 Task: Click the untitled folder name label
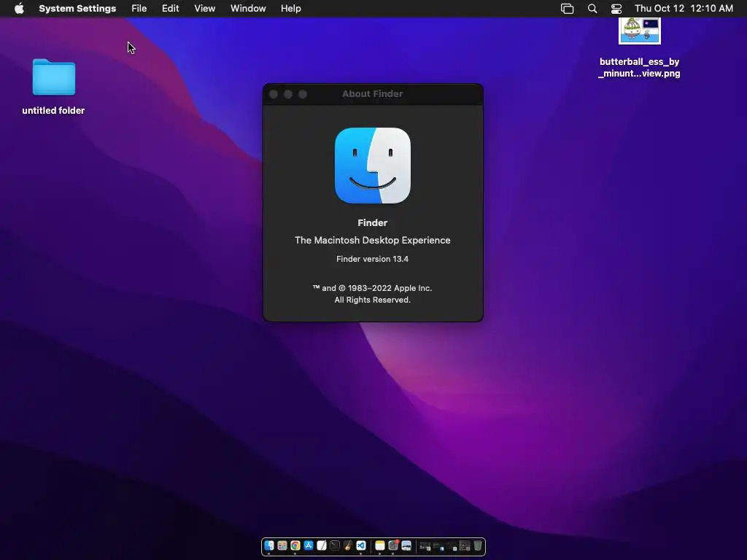click(53, 110)
